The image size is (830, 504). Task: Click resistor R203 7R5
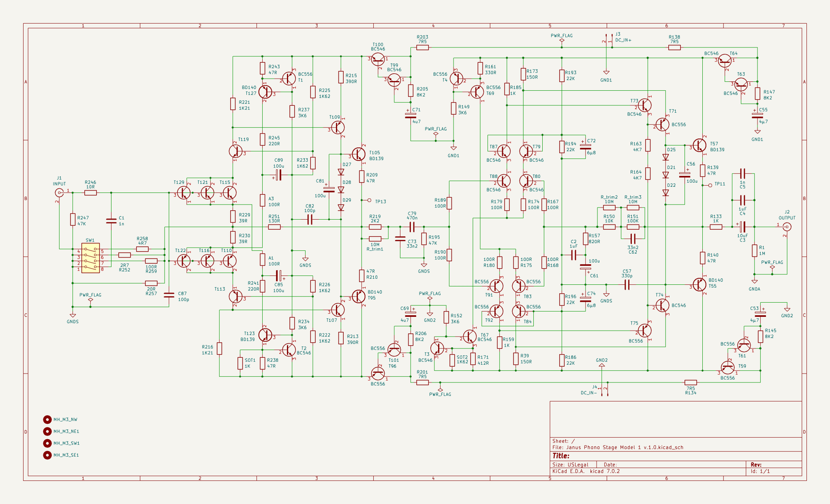pos(422,47)
